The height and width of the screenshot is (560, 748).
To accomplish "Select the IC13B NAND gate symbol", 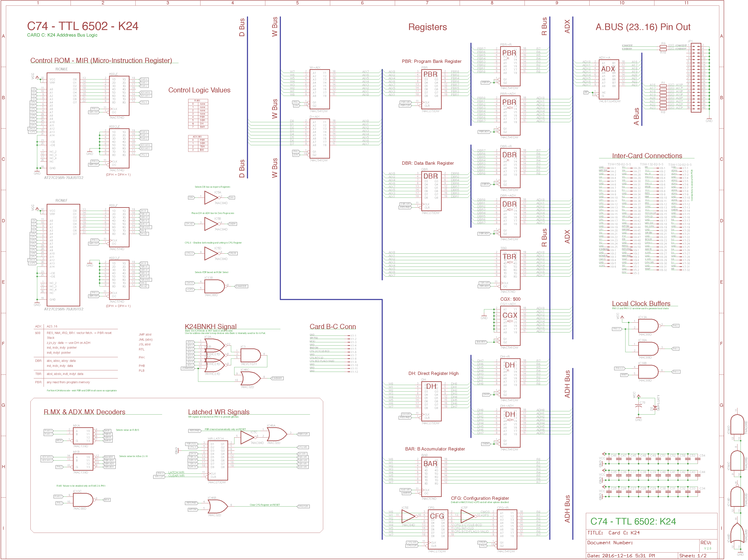I will pyautogui.click(x=214, y=286).
